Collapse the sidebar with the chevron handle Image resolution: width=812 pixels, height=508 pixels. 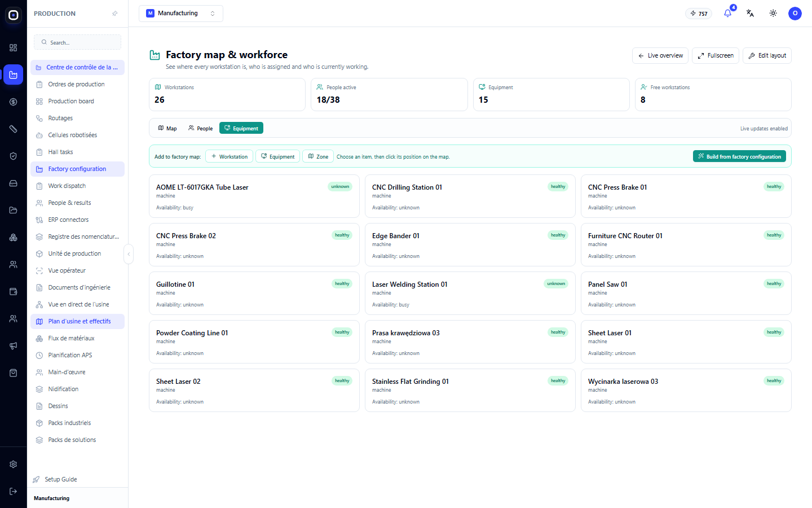(129, 254)
